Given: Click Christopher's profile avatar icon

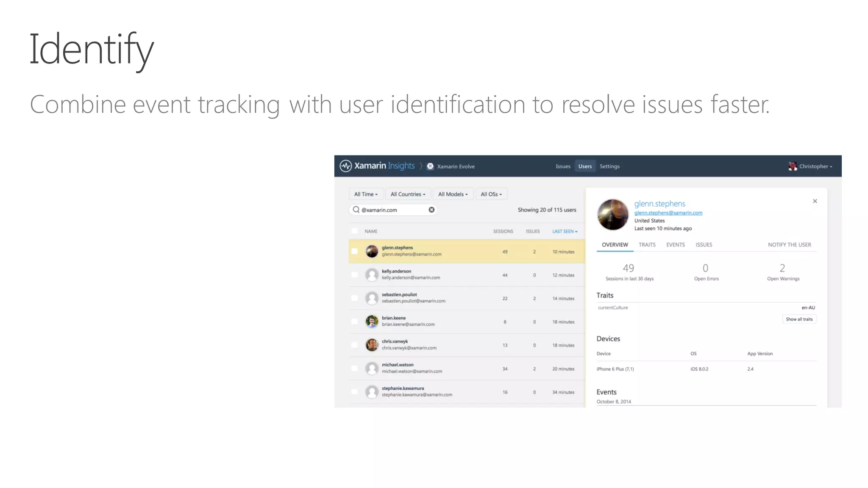Looking at the screenshot, I should point(792,166).
